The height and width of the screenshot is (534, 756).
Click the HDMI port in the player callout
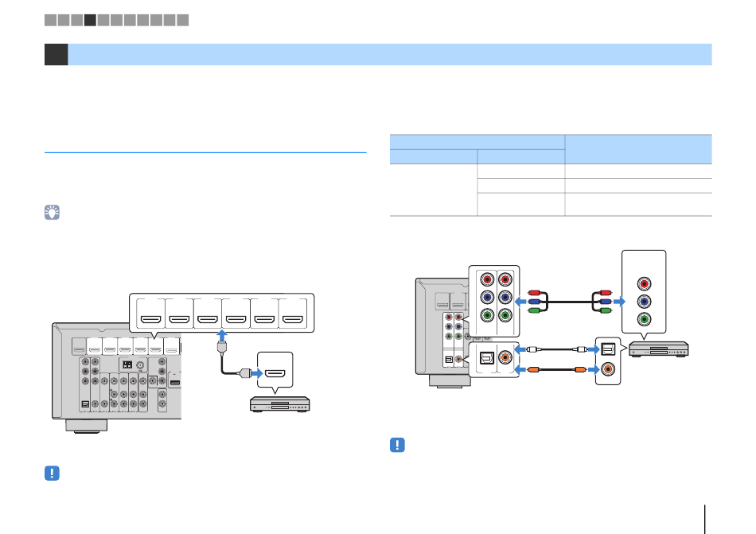pos(275,373)
